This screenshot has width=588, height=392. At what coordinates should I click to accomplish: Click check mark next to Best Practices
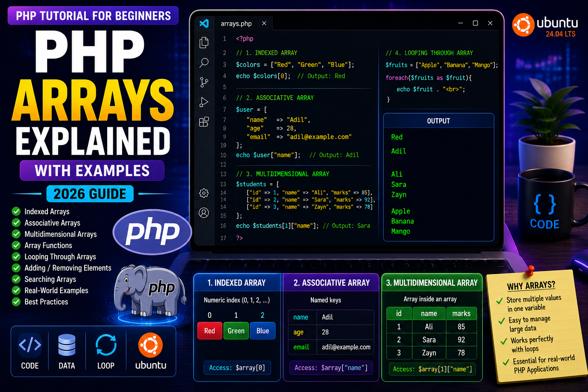click(x=16, y=302)
